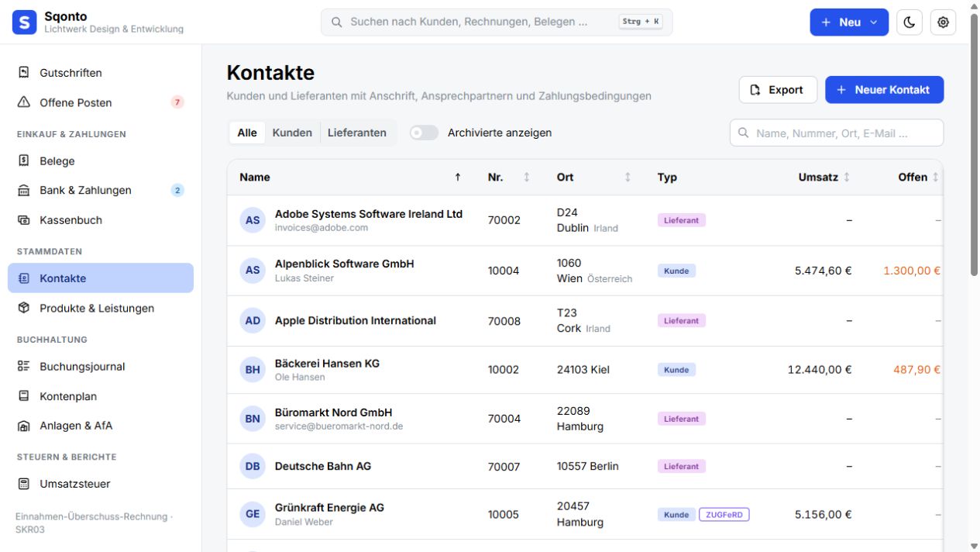Image resolution: width=980 pixels, height=552 pixels.
Task: Click the Neuer Kontakt button
Action: point(884,90)
